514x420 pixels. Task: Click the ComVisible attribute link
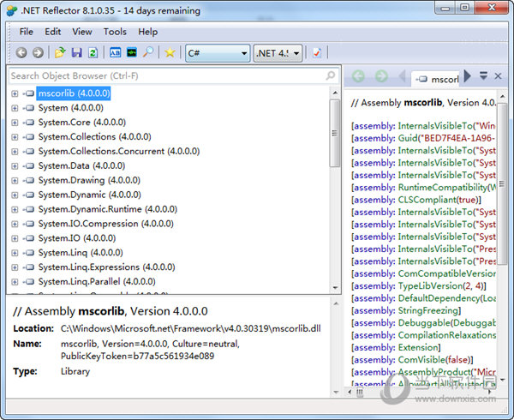tap(421, 360)
